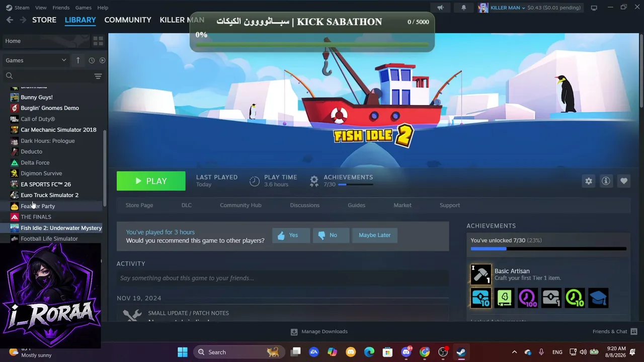Open the Discussions link
The height and width of the screenshot is (362, 644).
[304, 205]
